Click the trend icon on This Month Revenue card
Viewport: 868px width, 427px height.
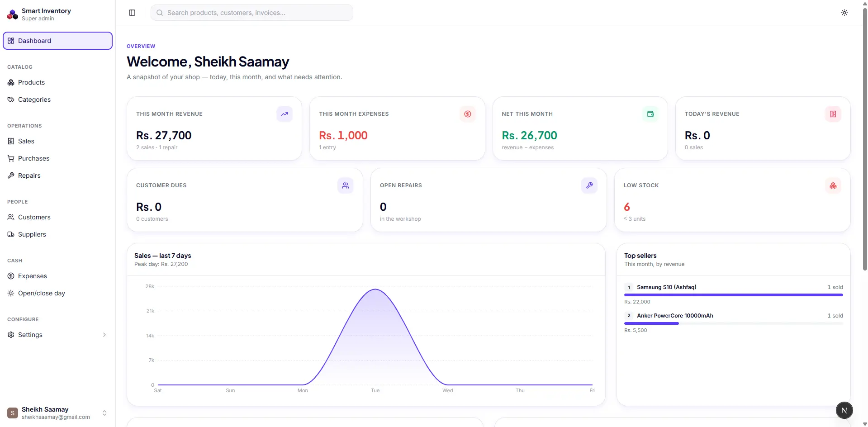[285, 114]
